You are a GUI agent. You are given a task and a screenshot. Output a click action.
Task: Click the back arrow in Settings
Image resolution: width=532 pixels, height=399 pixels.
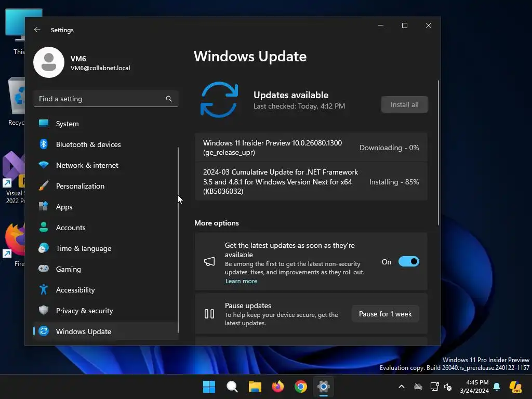(x=37, y=30)
